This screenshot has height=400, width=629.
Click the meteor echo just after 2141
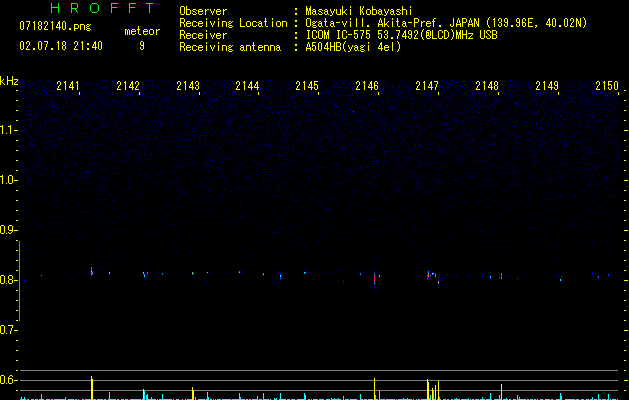[91, 272]
